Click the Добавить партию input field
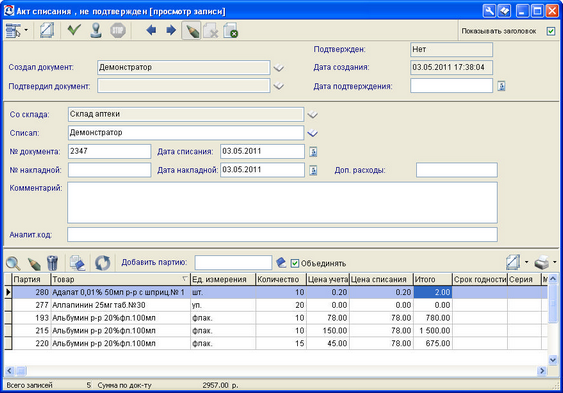The height and width of the screenshot is (393, 563). point(233,263)
